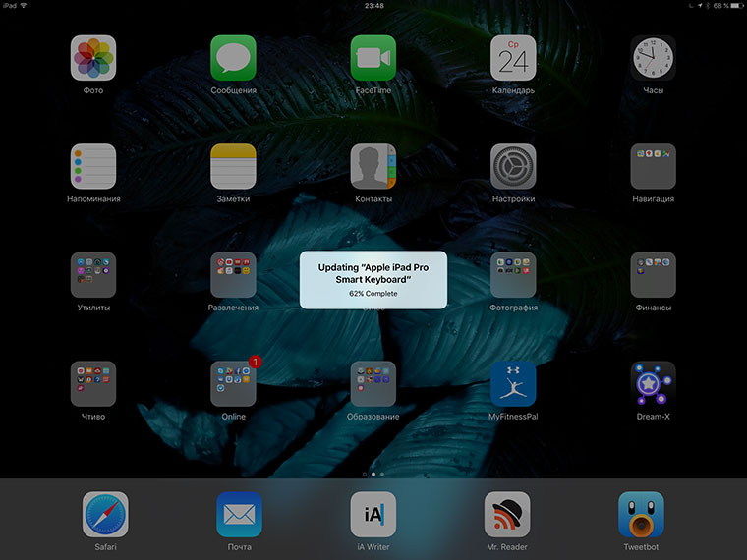The height and width of the screenshot is (560, 747).
Task: Tap the 23:48 time in status bar
Action: 373,6
